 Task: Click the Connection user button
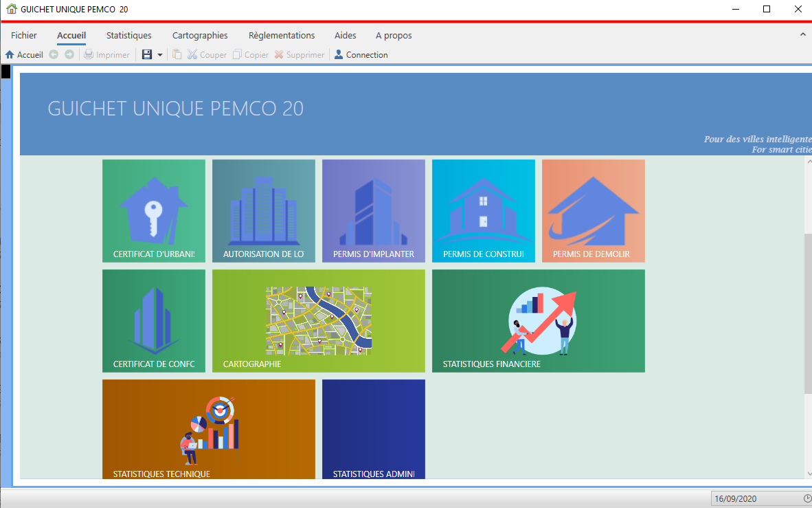(x=361, y=55)
